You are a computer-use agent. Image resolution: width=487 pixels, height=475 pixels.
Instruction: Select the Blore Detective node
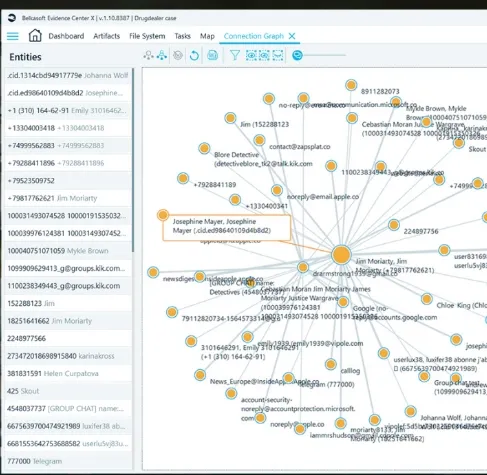tap(204, 148)
